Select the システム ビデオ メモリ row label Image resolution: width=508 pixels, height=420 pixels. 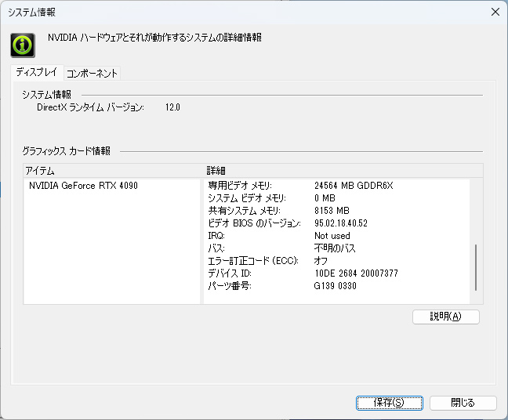click(x=247, y=198)
